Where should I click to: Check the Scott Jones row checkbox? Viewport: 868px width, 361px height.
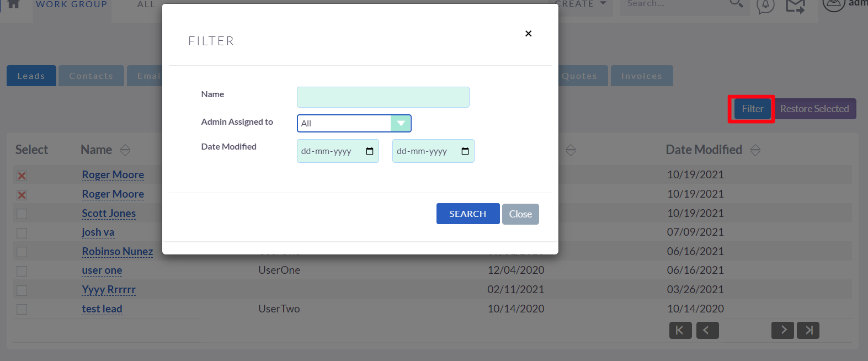(22, 214)
